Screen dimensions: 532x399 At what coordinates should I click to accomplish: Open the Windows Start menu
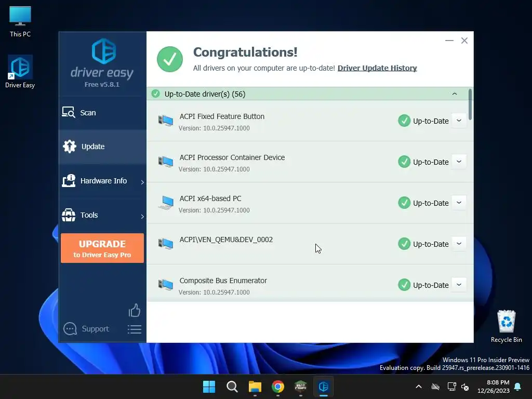pos(209,387)
